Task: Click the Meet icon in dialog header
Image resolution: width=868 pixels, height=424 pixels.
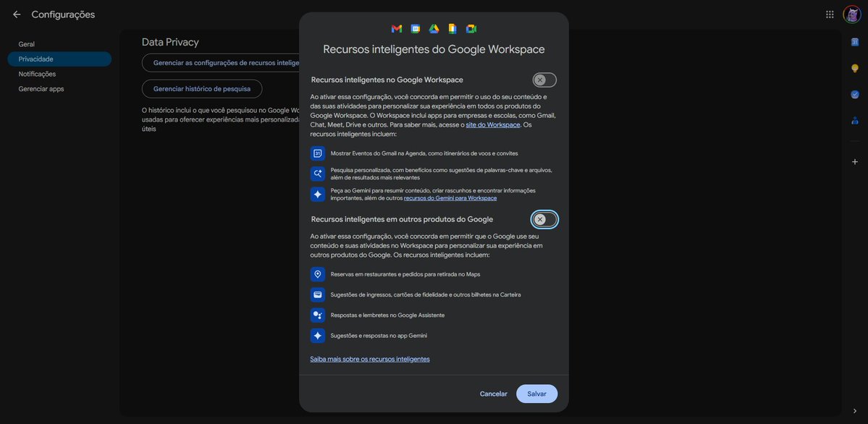Action: tap(471, 29)
